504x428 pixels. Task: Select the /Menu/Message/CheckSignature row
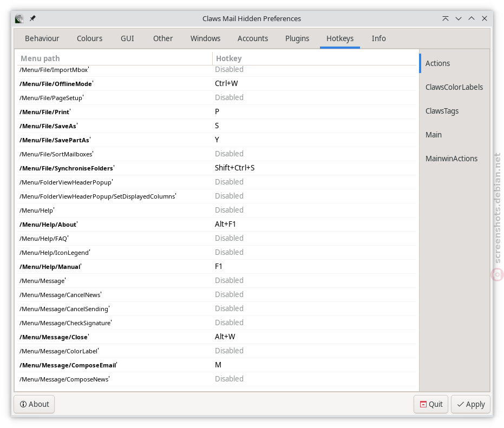pos(217,323)
